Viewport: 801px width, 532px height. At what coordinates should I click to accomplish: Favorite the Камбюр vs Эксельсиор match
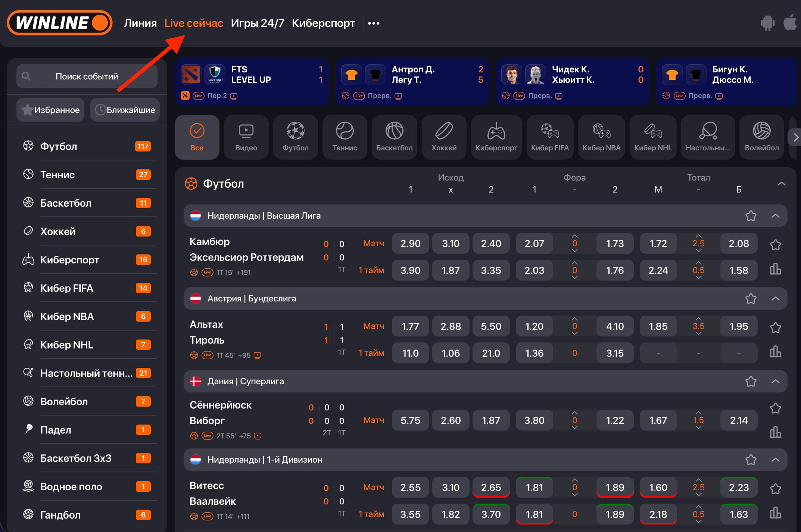[776, 245]
